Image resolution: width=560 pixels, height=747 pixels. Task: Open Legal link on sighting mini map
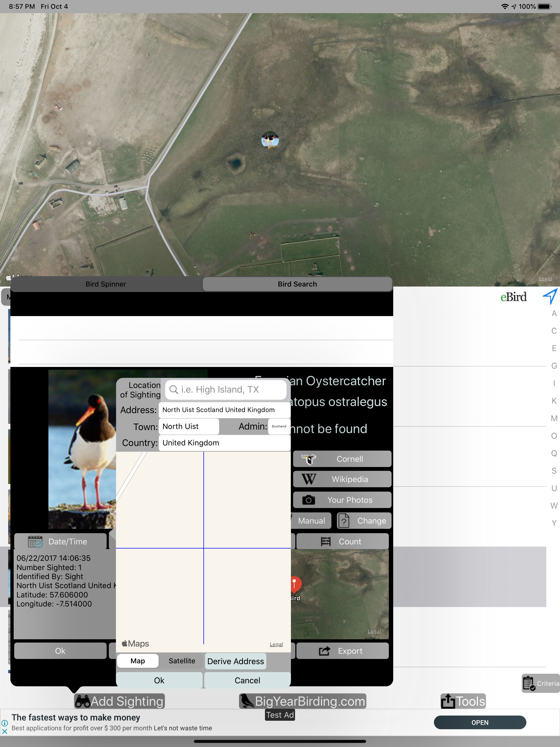(374, 632)
